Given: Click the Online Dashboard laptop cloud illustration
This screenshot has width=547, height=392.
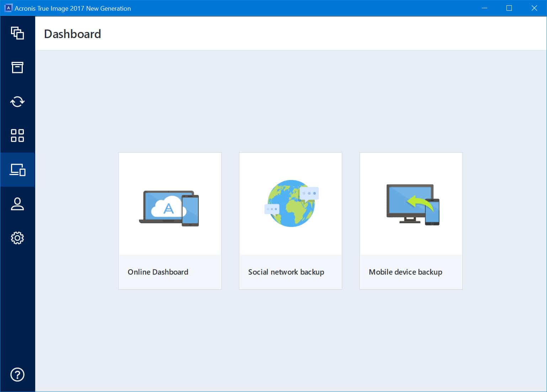Looking at the screenshot, I should tap(170, 208).
